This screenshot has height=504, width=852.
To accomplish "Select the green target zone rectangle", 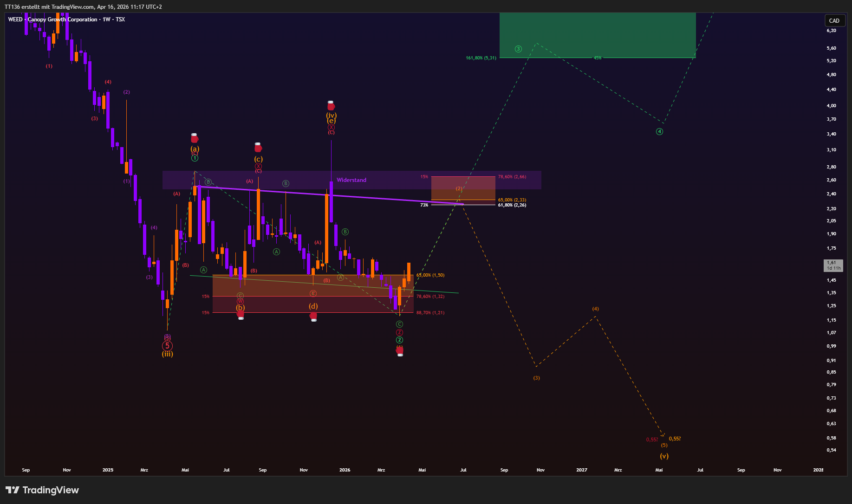I will [x=598, y=35].
